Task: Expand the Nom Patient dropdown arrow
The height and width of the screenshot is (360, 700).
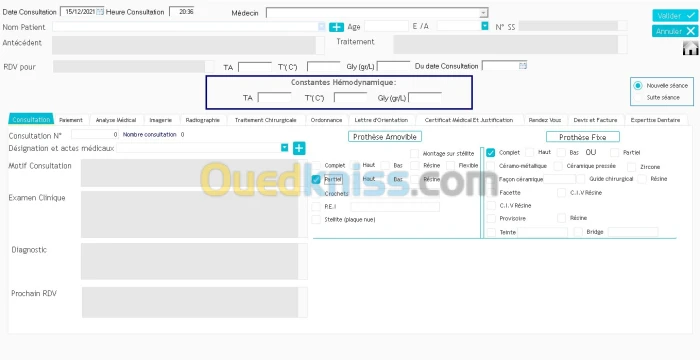Action: coord(321,27)
